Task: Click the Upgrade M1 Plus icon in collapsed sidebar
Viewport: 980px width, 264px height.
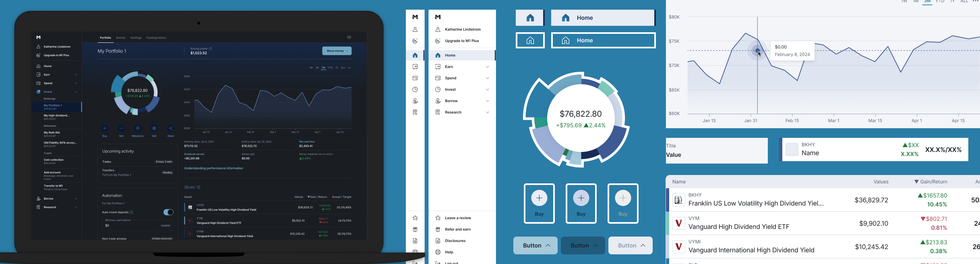Action: tap(415, 41)
